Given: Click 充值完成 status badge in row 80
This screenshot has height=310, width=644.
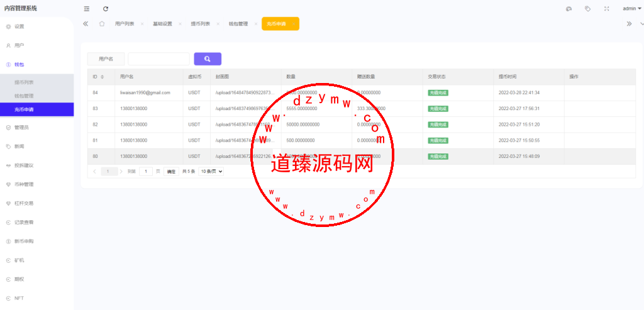Looking at the screenshot, I should 438,157.
